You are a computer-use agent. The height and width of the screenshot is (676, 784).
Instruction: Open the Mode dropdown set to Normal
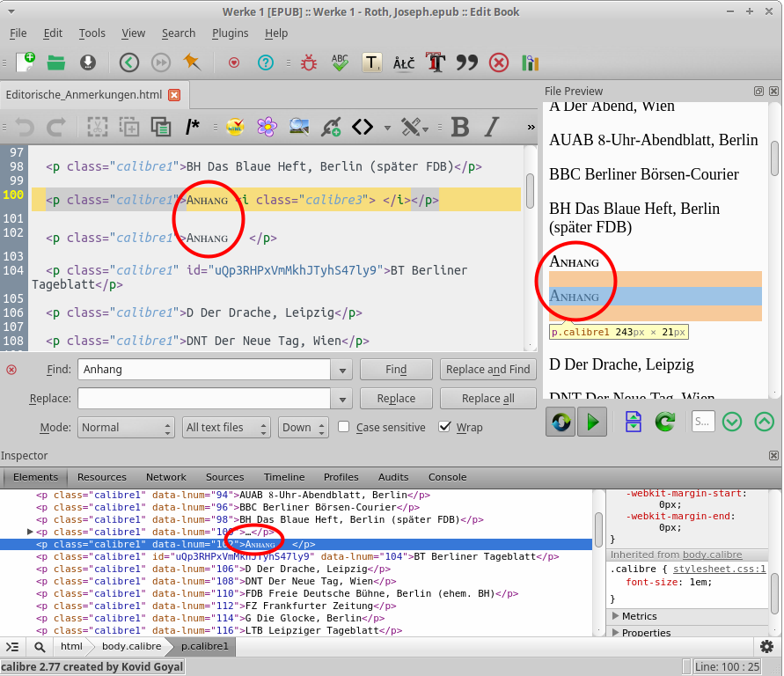126,428
